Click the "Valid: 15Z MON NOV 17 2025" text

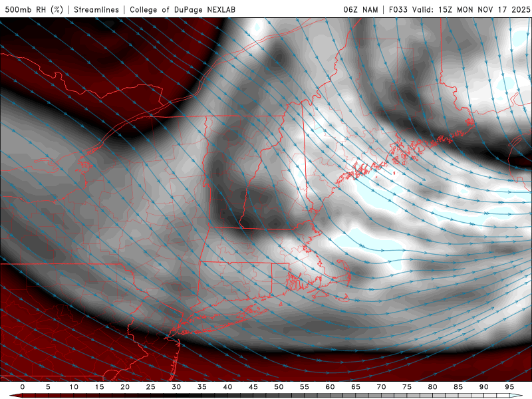point(471,9)
